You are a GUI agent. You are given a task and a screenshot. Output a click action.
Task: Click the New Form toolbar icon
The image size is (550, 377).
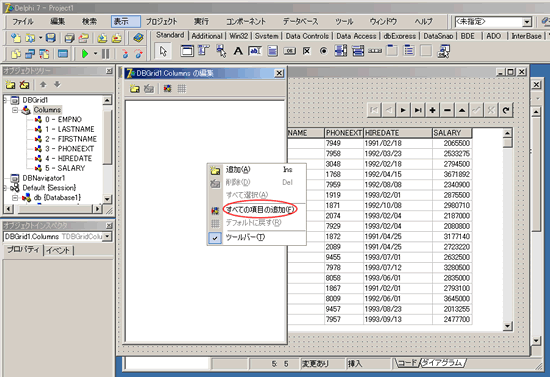(63, 54)
